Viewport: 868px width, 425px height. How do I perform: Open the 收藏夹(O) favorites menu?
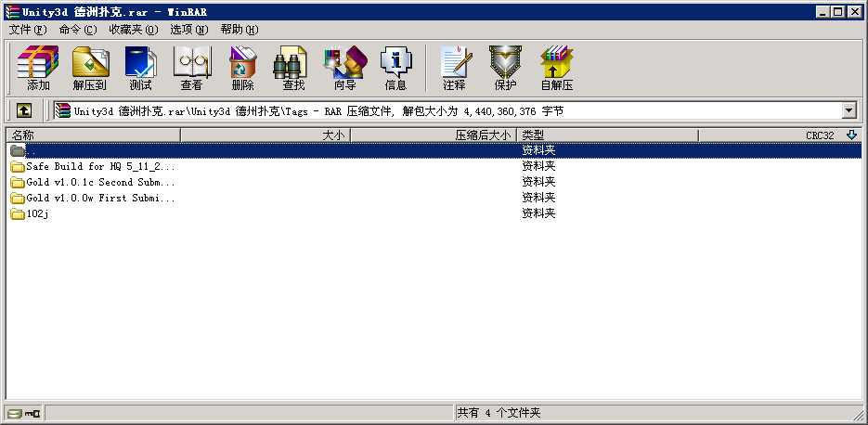(x=134, y=30)
